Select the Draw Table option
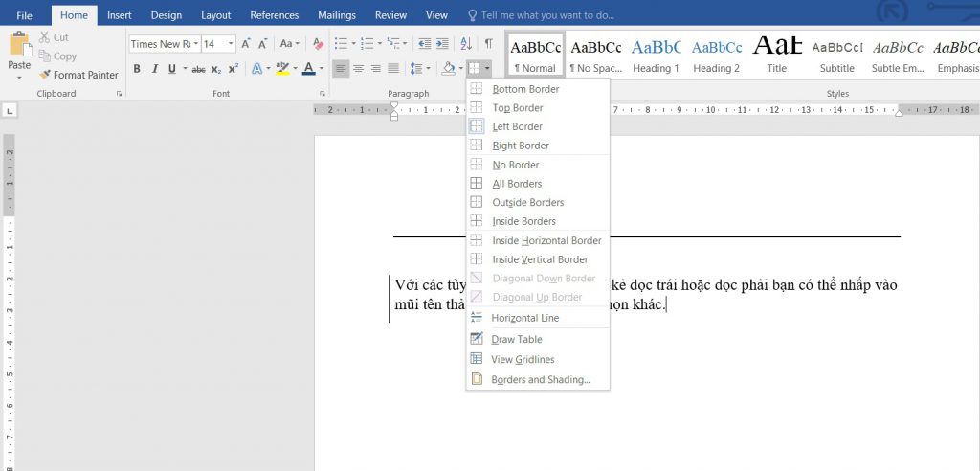Screen dimensions: 980x471 tap(517, 339)
